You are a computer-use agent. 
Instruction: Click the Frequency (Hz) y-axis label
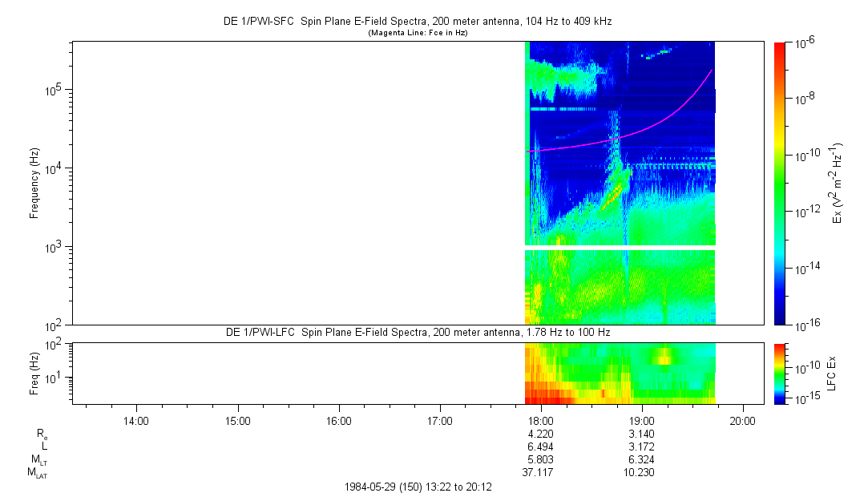[34, 183]
